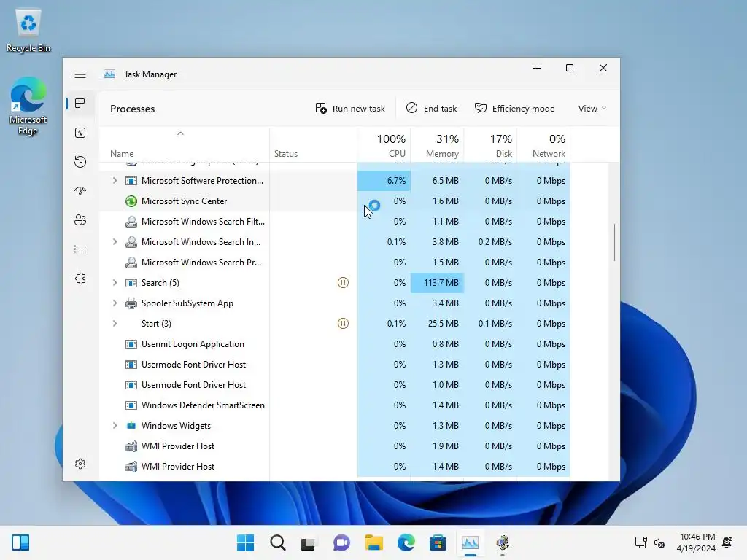The width and height of the screenshot is (747, 560).
Task: Sort processes by the Name column
Action: [x=184, y=145]
